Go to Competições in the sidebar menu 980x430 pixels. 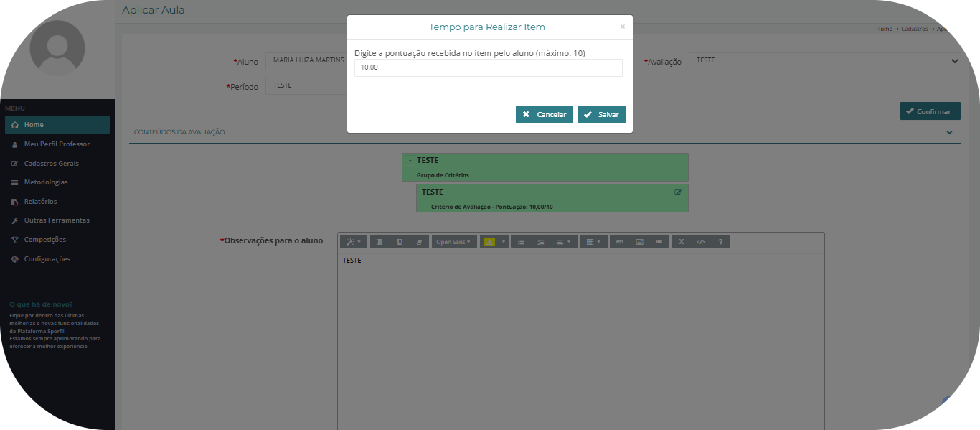click(x=44, y=240)
